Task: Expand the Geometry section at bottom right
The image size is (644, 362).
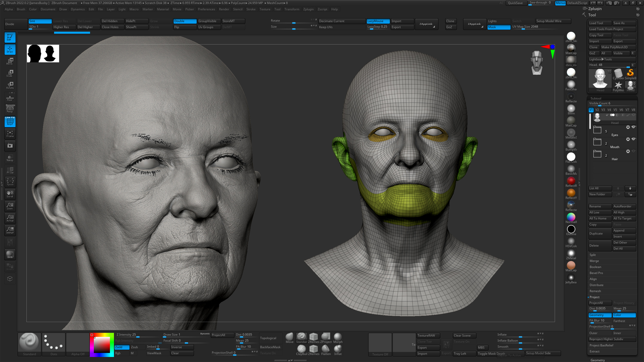Action: click(x=598, y=360)
